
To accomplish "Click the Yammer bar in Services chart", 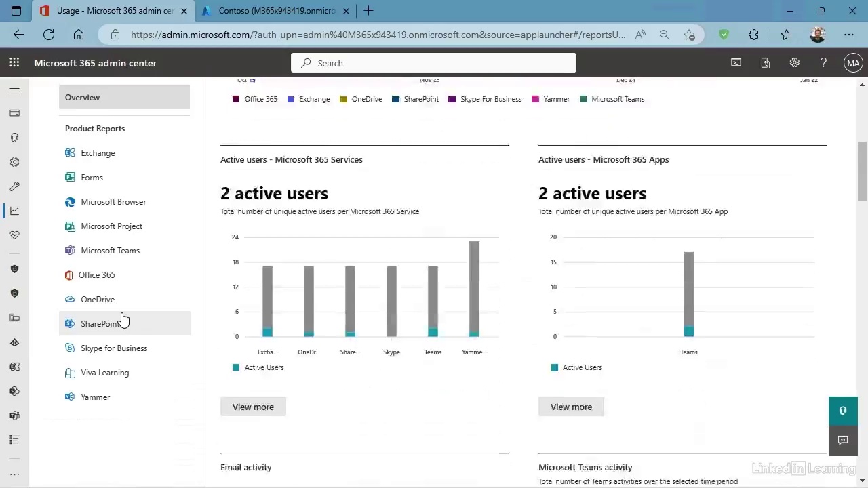I will point(474,289).
